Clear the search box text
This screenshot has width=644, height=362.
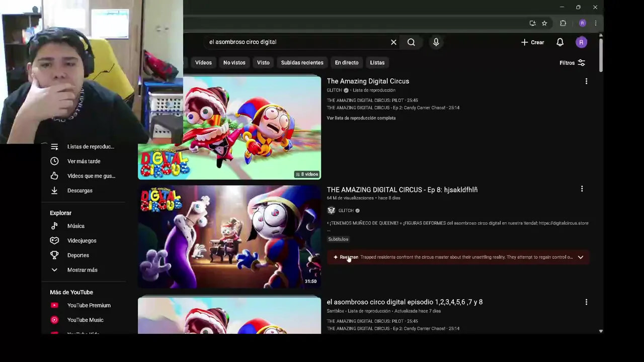pos(393,42)
